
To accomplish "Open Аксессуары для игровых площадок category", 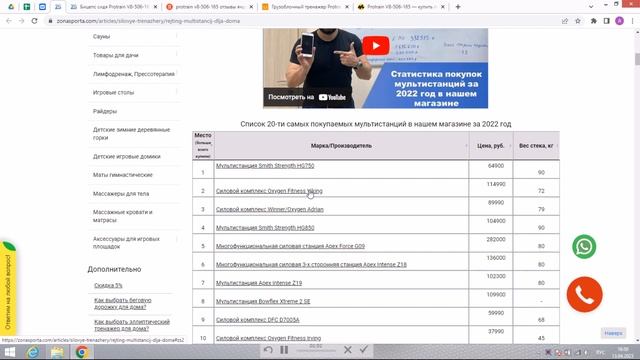I will (126, 242).
